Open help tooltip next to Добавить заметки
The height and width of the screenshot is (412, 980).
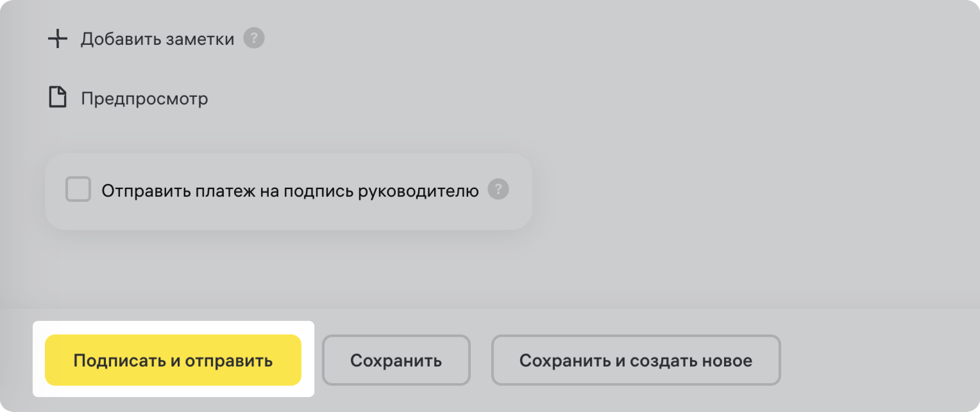pos(254,38)
